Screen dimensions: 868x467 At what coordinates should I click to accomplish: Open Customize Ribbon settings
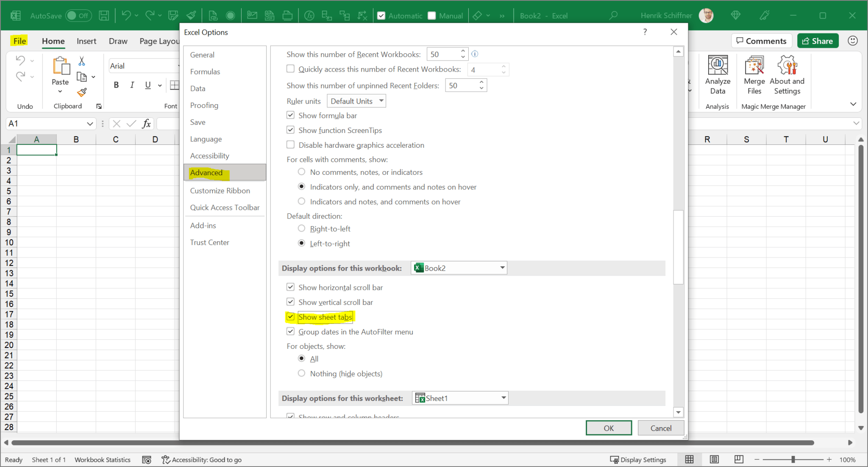pyautogui.click(x=220, y=191)
